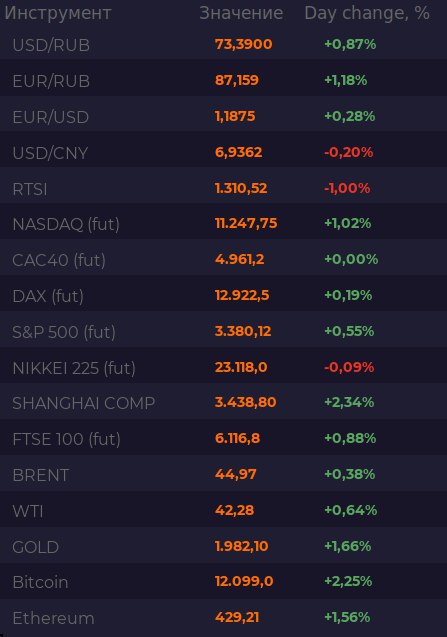Click the EUR/USD pair label

coord(51,117)
